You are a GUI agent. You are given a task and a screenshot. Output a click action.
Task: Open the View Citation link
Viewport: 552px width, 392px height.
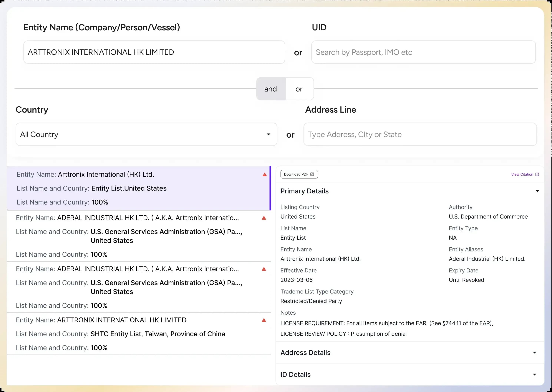point(522,174)
